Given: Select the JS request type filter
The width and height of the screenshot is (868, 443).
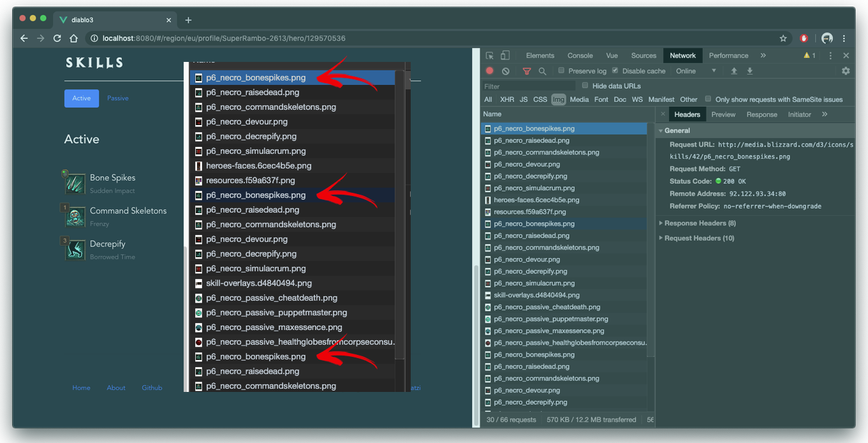Looking at the screenshot, I should pyautogui.click(x=524, y=100).
